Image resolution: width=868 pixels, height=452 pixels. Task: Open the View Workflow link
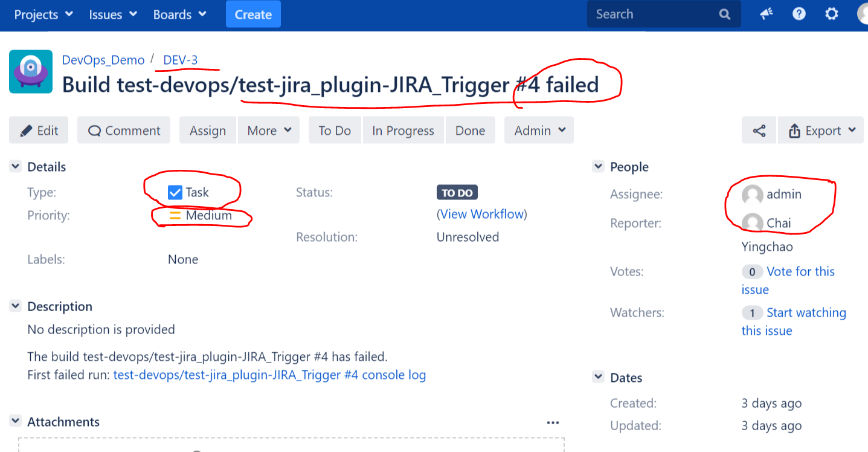(x=481, y=214)
